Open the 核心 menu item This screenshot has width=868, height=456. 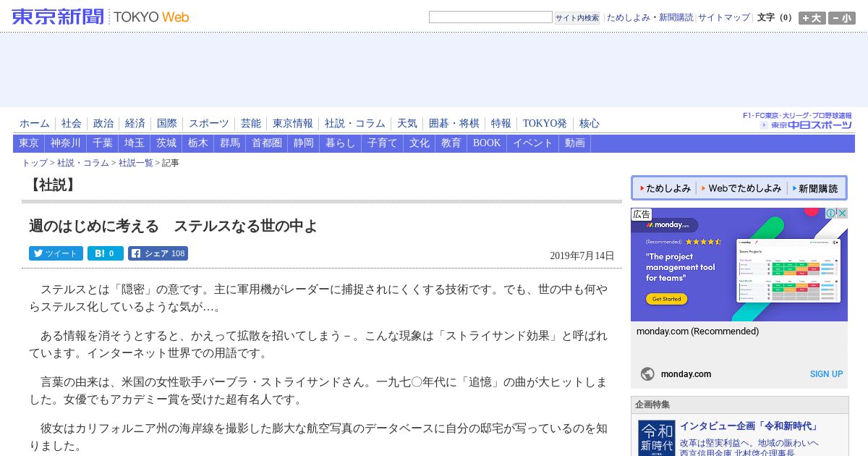[590, 124]
